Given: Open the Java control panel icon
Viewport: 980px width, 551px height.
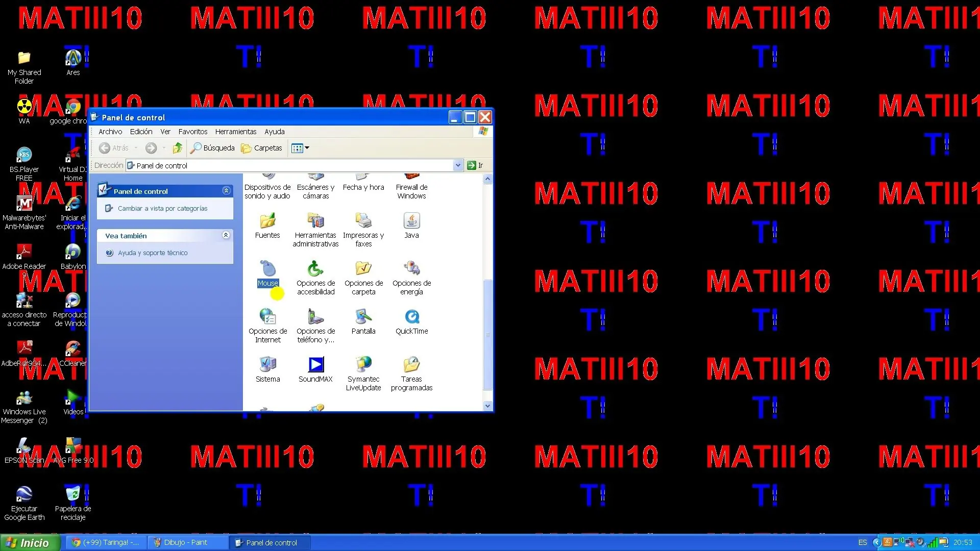Looking at the screenshot, I should pos(411,226).
